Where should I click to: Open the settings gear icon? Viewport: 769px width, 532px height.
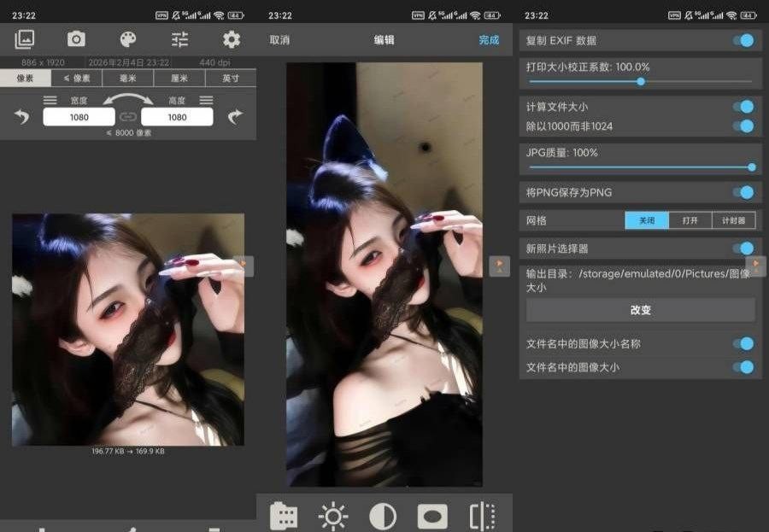click(231, 39)
